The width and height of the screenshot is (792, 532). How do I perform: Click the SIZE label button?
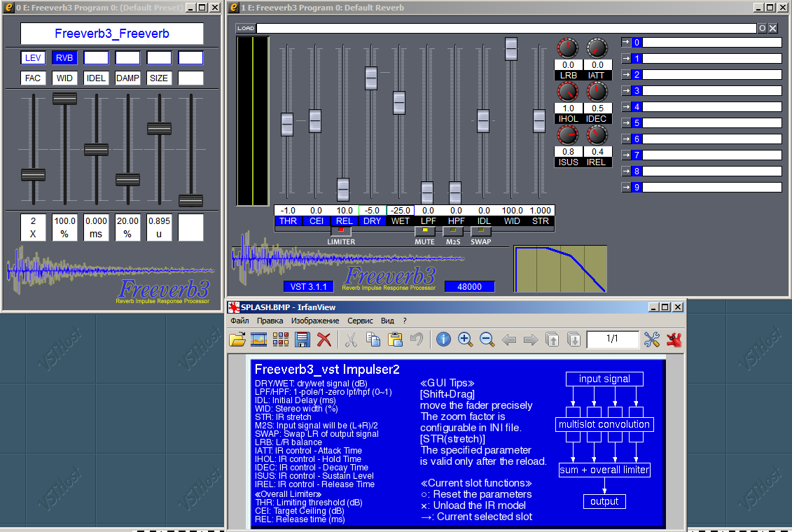pos(158,78)
